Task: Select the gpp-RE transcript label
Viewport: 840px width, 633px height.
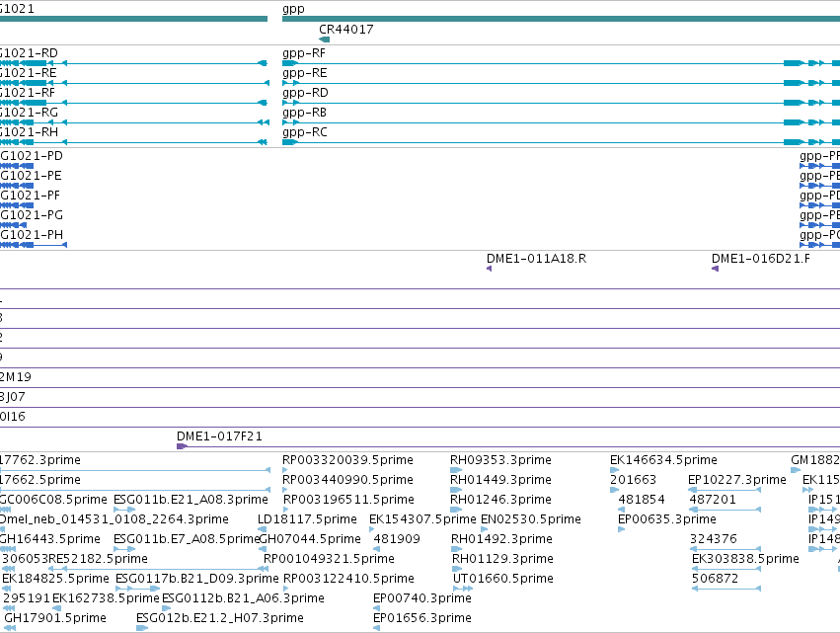Action: [304, 73]
